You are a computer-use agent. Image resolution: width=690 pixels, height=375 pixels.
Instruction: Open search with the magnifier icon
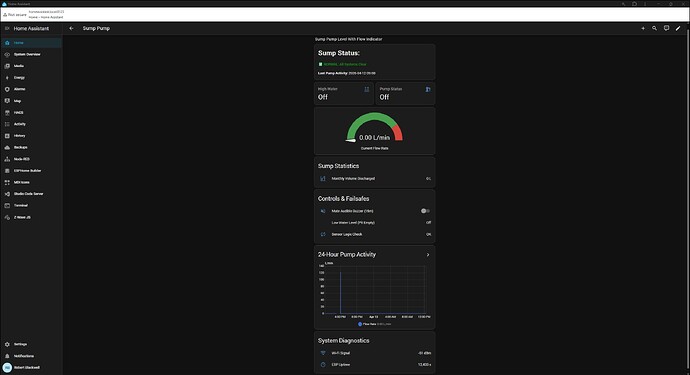click(x=654, y=28)
